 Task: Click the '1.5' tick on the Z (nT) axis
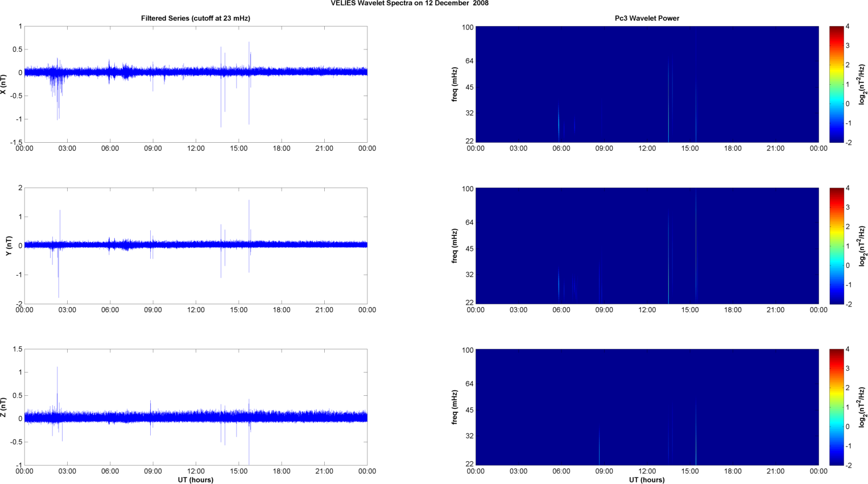[17, 349]
